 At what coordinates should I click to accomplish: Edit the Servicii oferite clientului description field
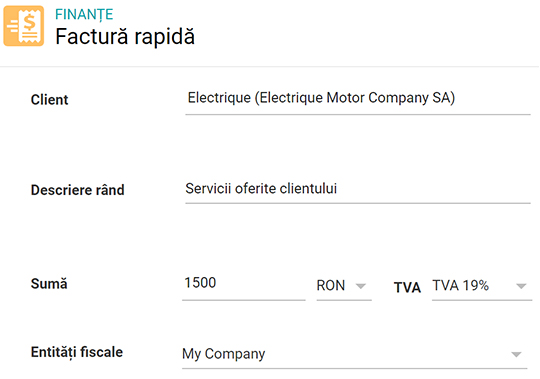(x=357, y=189)
